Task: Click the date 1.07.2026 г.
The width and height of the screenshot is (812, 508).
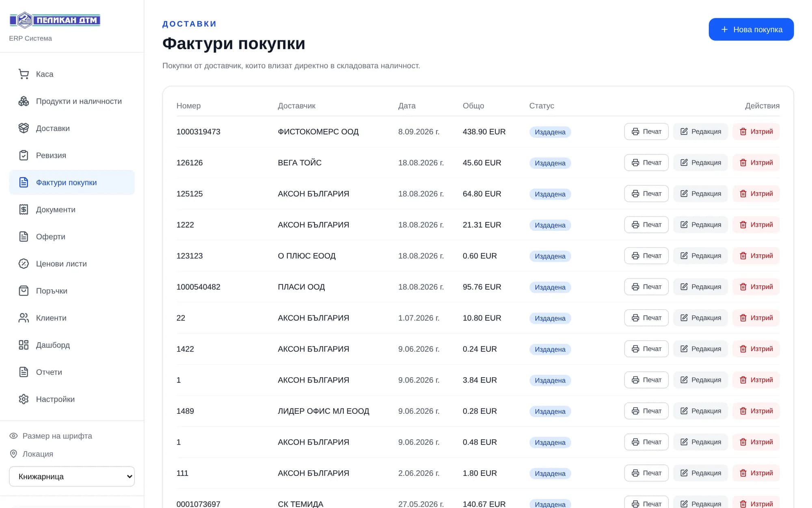Action: 419,318
